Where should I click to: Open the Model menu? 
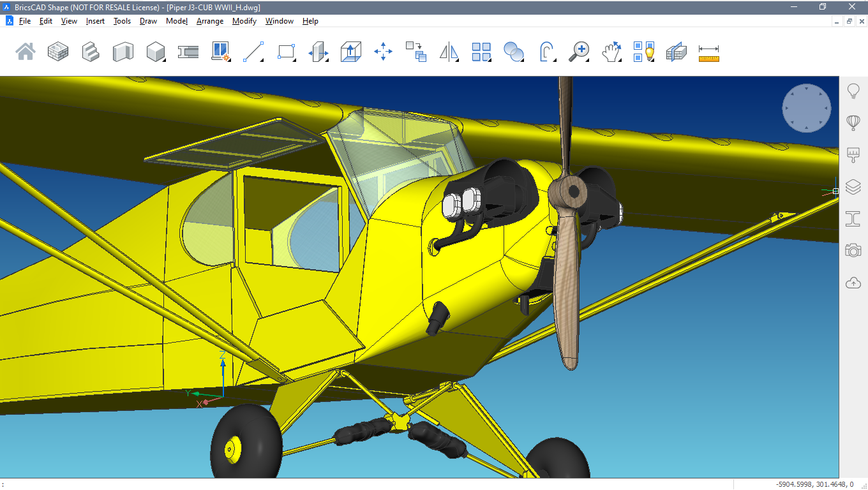[x=177, y=21]
